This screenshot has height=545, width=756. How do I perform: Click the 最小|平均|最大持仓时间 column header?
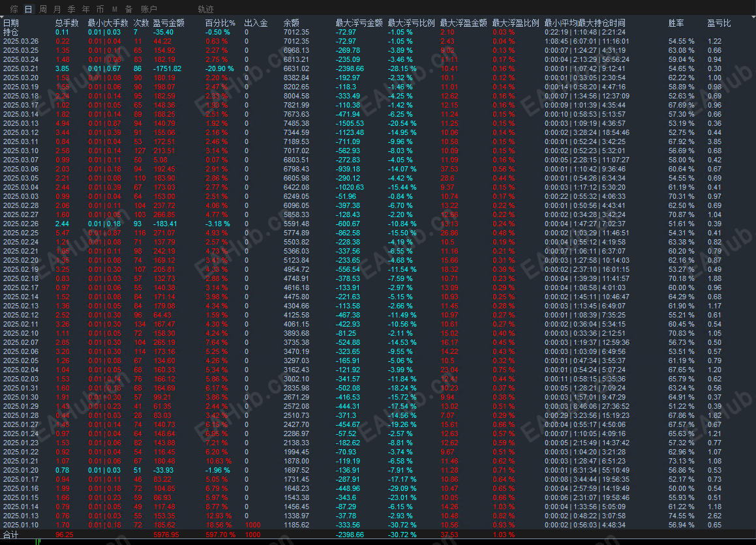pyautogui.click(x=585, y=23)
